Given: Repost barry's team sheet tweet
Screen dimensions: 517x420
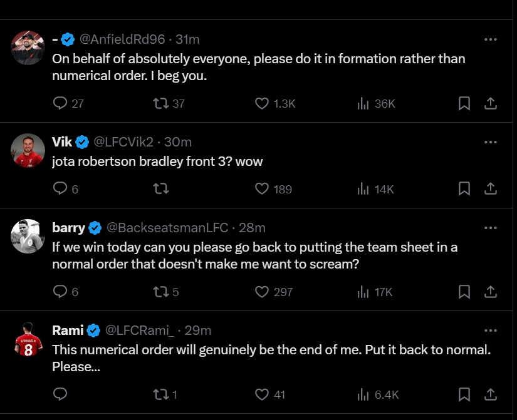Looking at the screenshot, I should pos(161,292).
